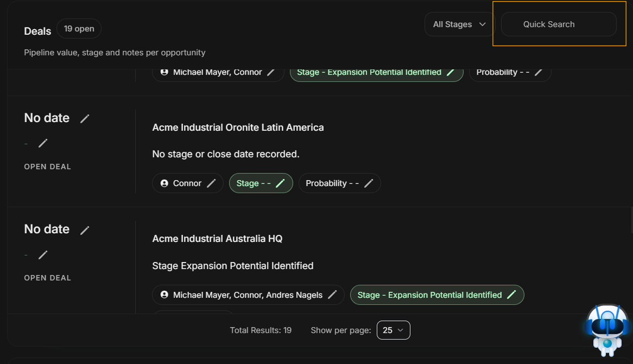The height and width of the screenshot is (364, 633).
Task: Click pencil beside the dash value in Oronite deal
Action: point(43,143)
